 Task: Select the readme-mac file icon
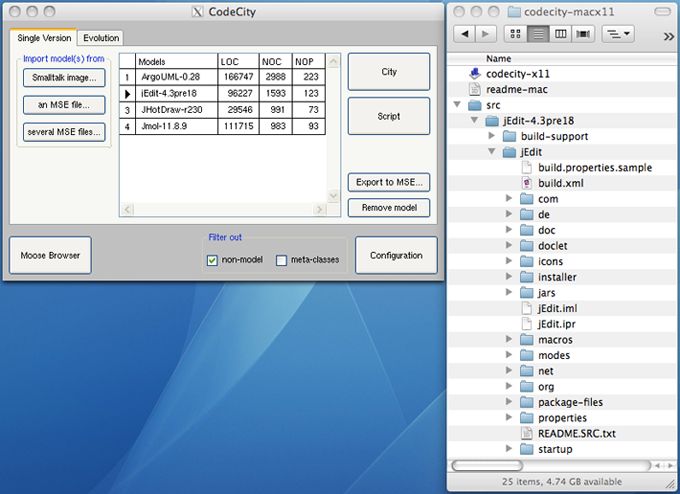(x=475, y=89)
